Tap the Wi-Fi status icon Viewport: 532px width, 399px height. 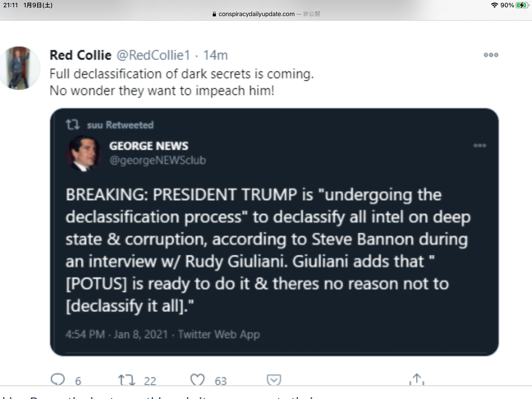(494, 5)
